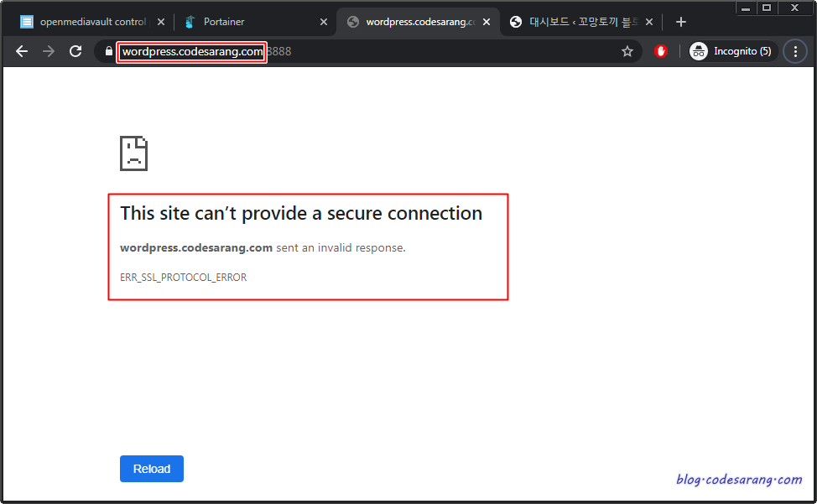This screenshot has width=817, height=504.
Task: Close the wordpress.codesarang.com tab
Action: tap(487, 22)
